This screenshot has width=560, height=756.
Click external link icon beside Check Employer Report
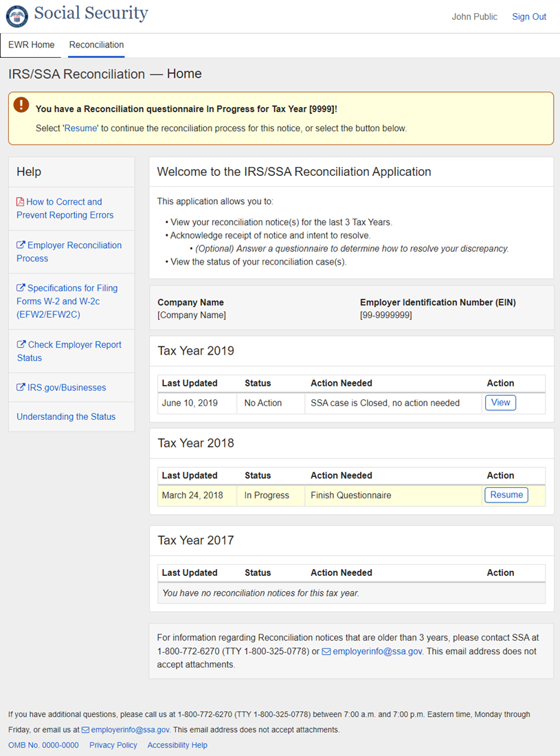(21, 345)
